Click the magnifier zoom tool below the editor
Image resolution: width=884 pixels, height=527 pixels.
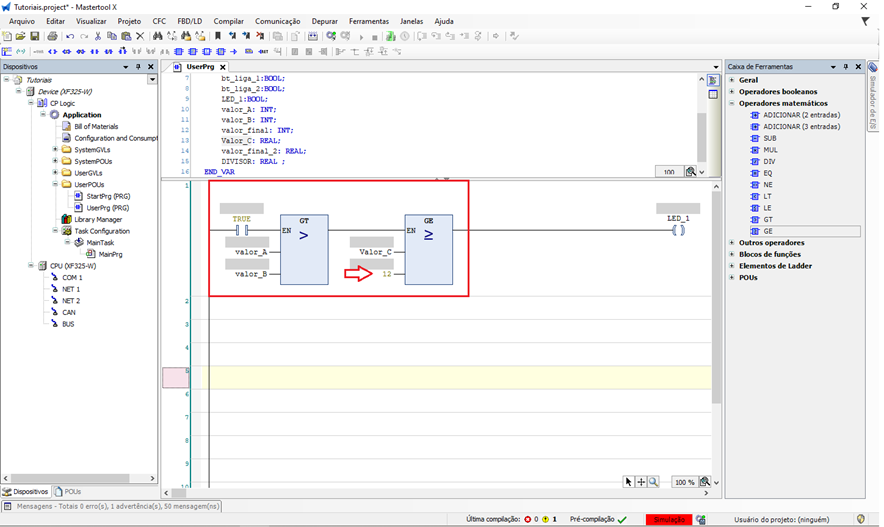[x=653, y=482]
